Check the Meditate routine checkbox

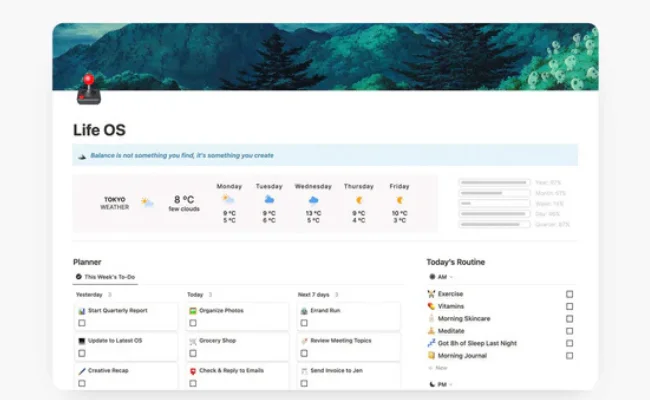click(569, 331)
